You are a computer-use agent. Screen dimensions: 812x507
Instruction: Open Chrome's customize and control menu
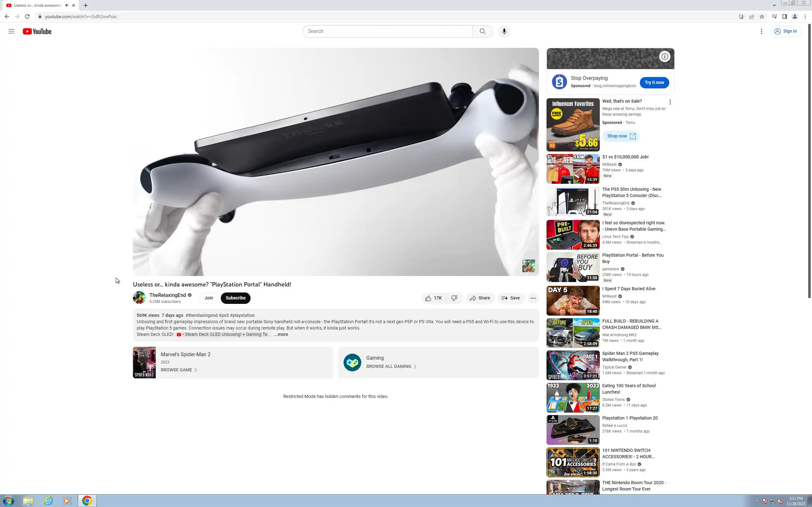click(x=805, y=16)
